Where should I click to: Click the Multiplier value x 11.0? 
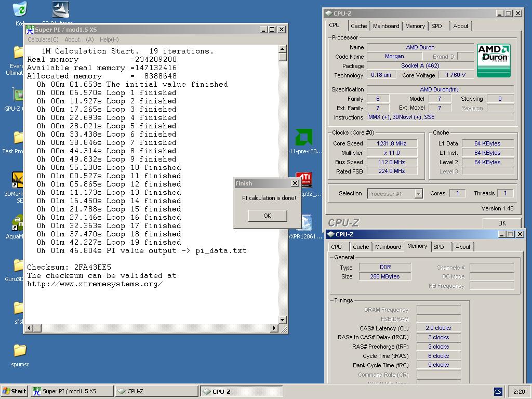pyautogui.click(x=392, y=153)
